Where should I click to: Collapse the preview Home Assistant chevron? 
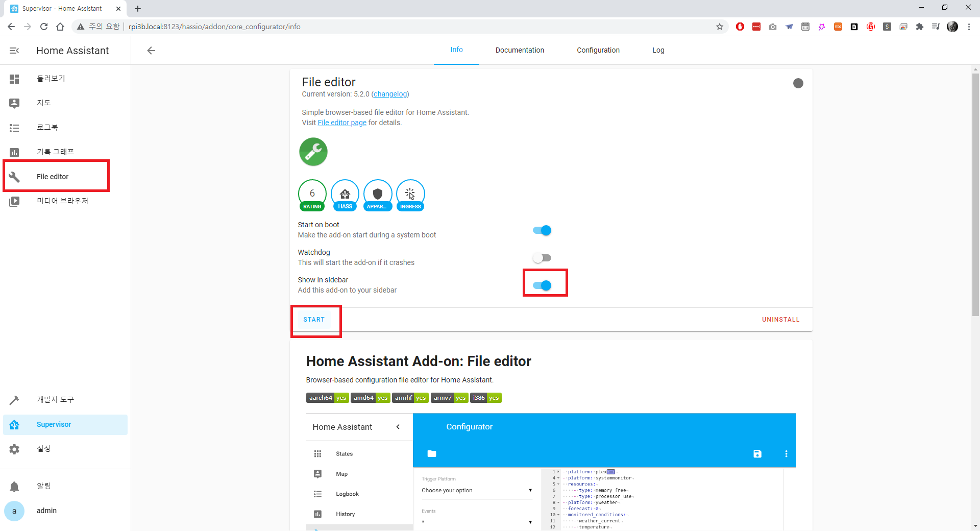pos(398,427)
